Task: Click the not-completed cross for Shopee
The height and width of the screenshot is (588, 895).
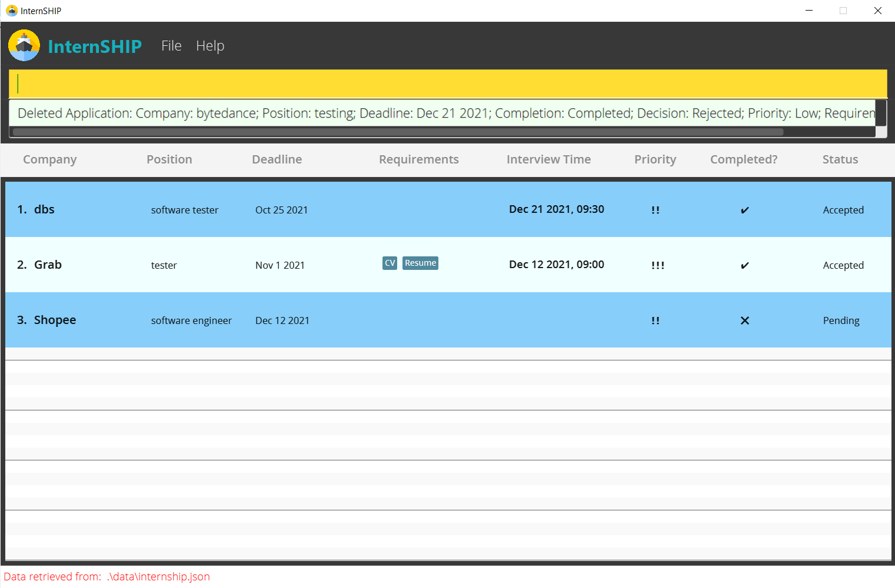Action: tap(745, 320)
